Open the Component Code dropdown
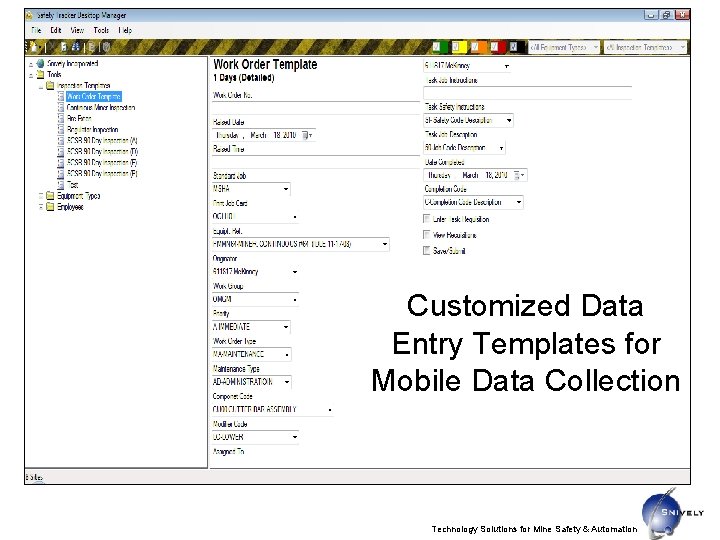 pos(330,410)
